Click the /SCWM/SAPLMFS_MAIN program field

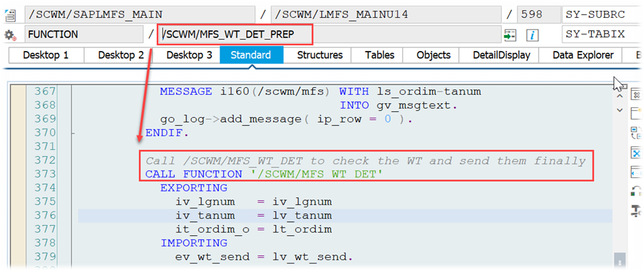point(140,15)
